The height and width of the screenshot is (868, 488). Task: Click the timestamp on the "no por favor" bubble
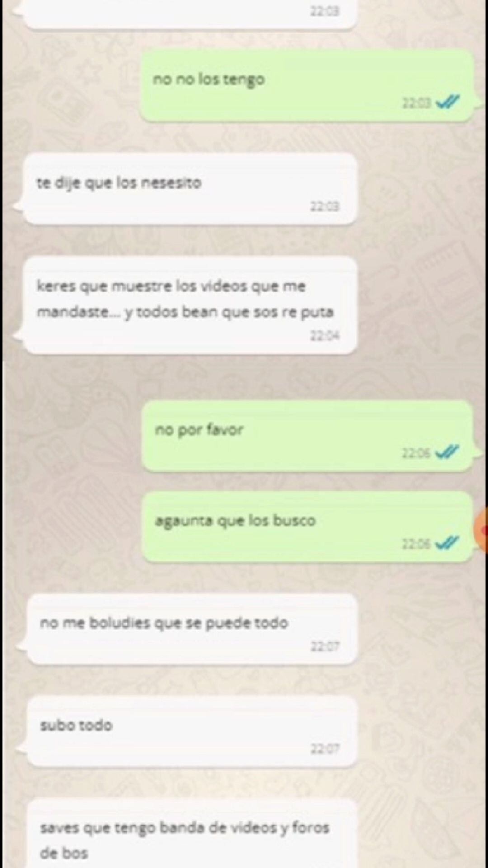coord(416,453)
